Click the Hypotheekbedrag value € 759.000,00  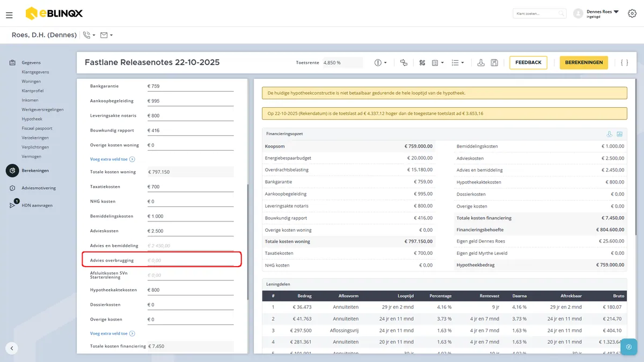coord(610,265)
